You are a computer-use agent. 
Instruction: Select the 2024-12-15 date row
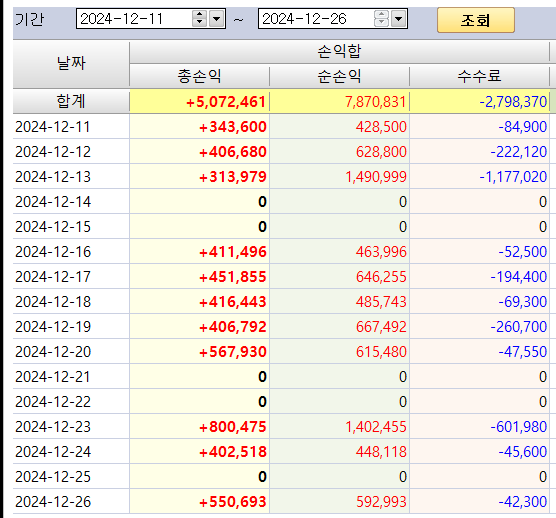click(71, 227)
